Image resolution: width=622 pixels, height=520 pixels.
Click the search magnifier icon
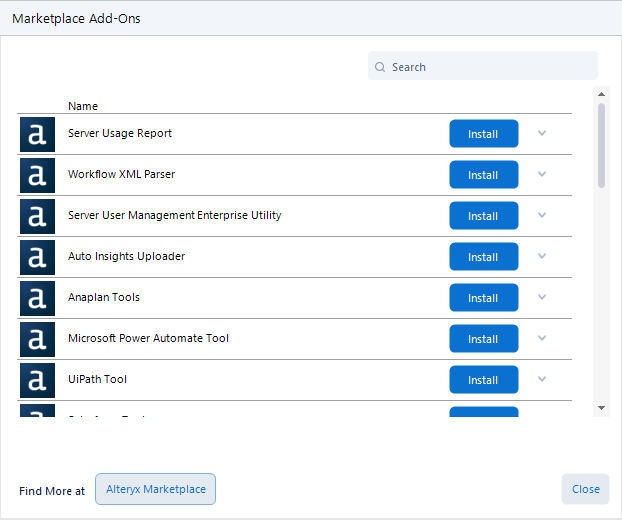381,67
